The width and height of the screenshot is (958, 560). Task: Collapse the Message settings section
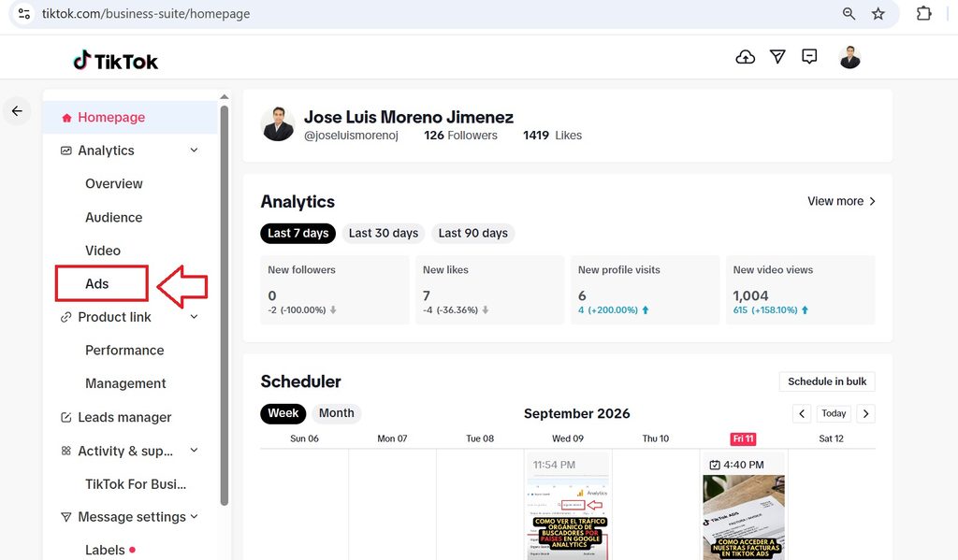point(194,517)
